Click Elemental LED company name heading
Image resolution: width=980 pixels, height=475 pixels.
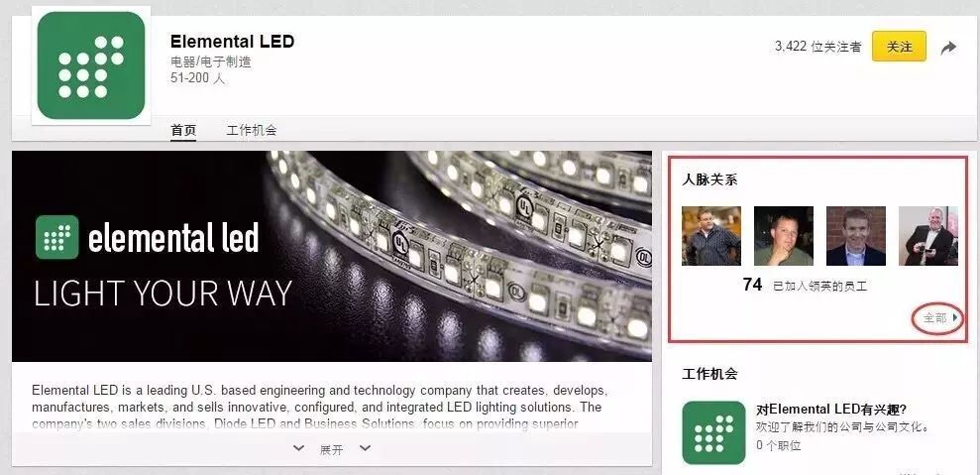coord(232,42)
